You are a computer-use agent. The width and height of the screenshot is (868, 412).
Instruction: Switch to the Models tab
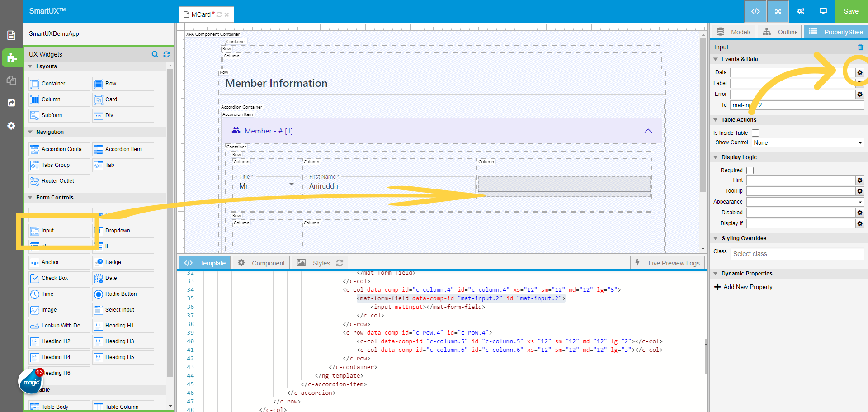[x=733, y=32]
